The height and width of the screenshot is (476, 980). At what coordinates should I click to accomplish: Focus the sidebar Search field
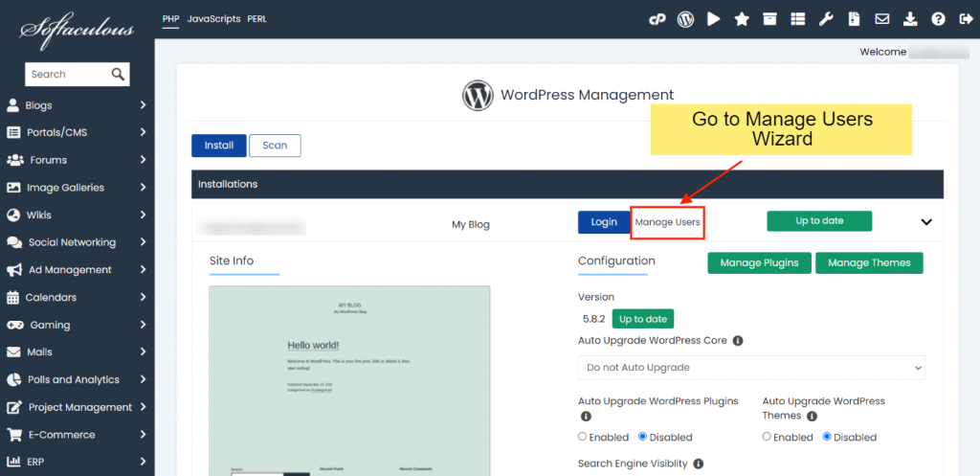click(68, 74)
